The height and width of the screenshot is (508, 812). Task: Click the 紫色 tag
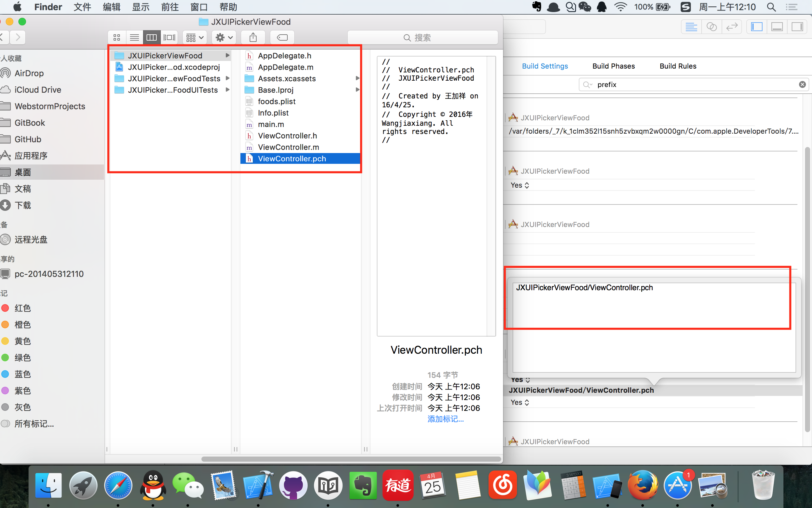(x=23, y=391)
